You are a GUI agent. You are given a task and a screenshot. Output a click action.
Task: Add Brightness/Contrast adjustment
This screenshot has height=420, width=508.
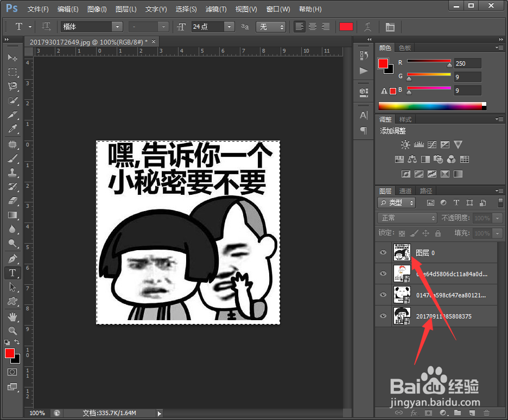point(405,144)
